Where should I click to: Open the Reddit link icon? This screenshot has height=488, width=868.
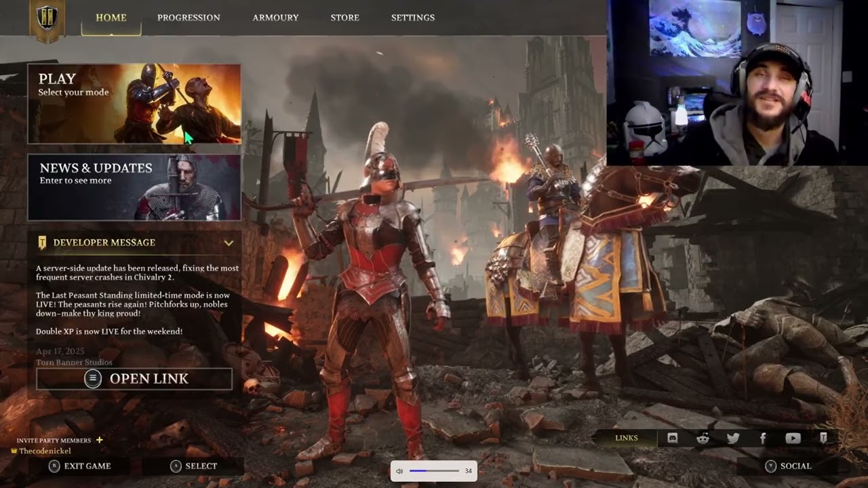703,438
